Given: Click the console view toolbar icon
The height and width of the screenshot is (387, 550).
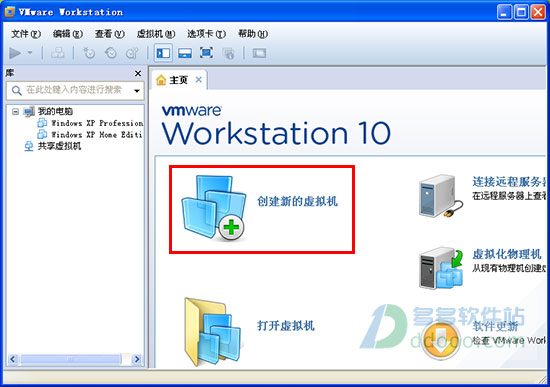Looking at the screenshot, I should click(259, 53).
